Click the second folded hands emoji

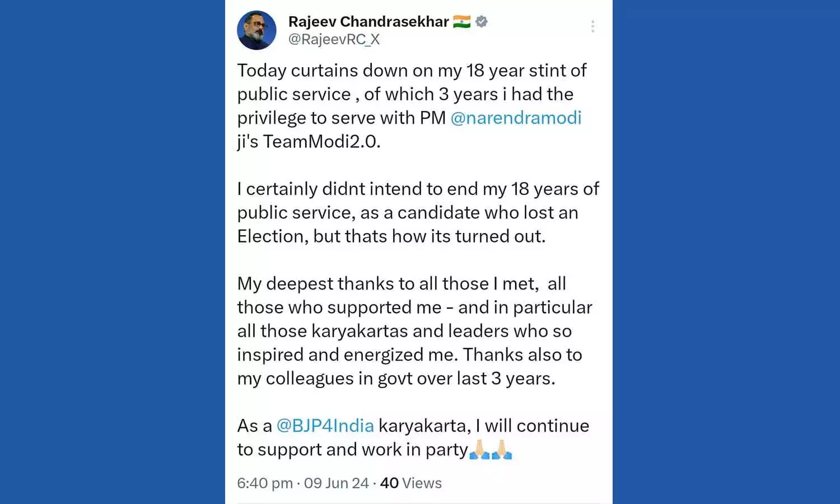pyautogui.click(x=502, y=449)
